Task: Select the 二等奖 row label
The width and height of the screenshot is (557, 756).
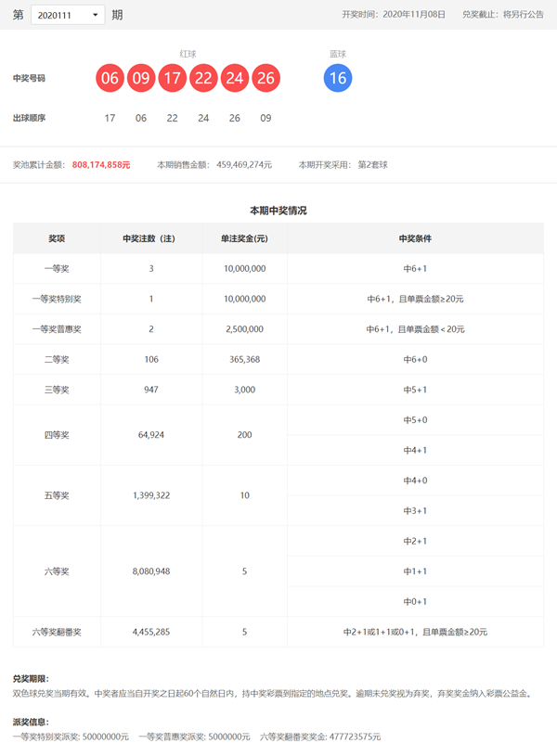Action: coord(57,359)
